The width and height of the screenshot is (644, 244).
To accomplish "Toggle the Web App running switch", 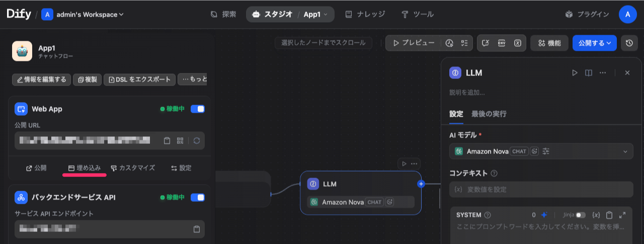I will click(x=198, y=109).
